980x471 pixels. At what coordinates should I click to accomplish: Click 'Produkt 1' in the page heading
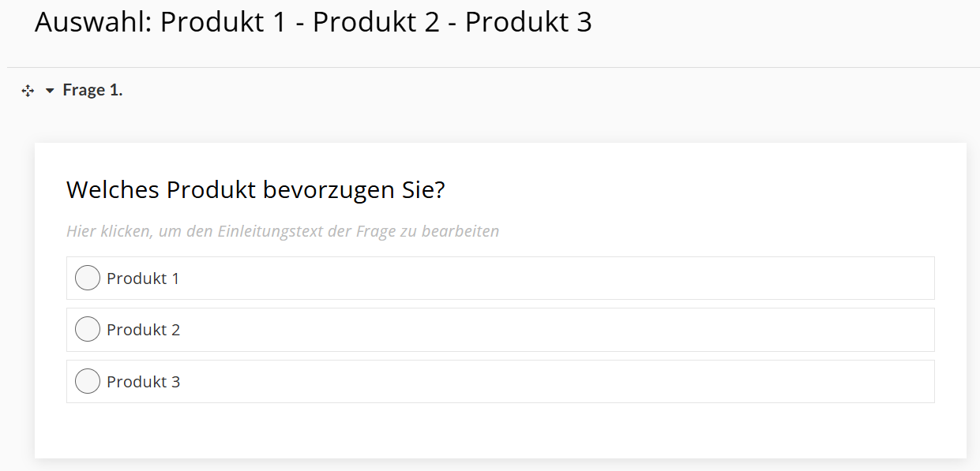223,22
